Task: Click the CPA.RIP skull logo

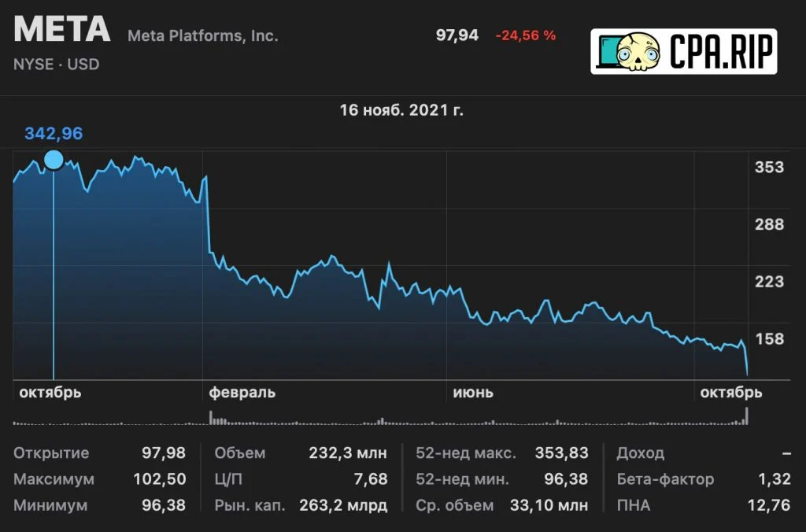Action: [x=684, y=51]
